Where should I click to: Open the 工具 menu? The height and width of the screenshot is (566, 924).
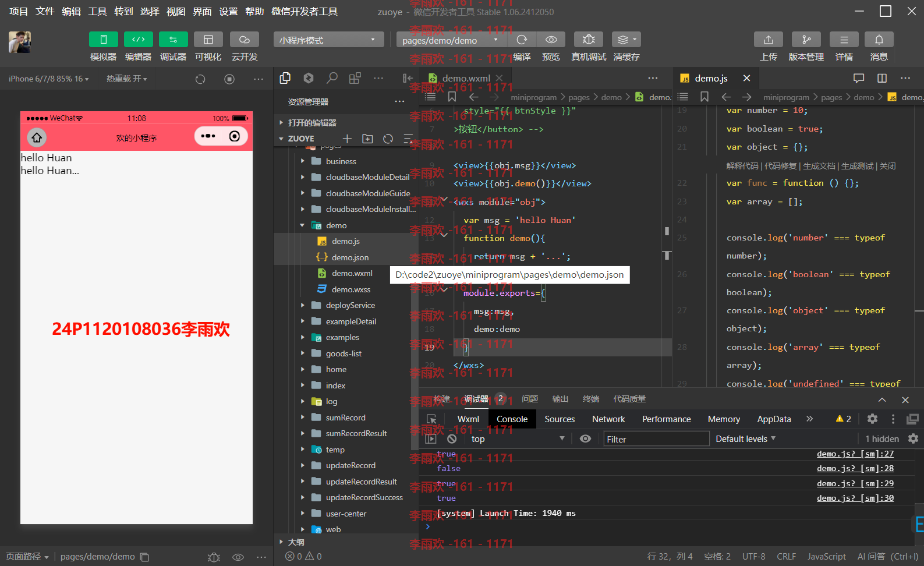[x=97, y=12]
